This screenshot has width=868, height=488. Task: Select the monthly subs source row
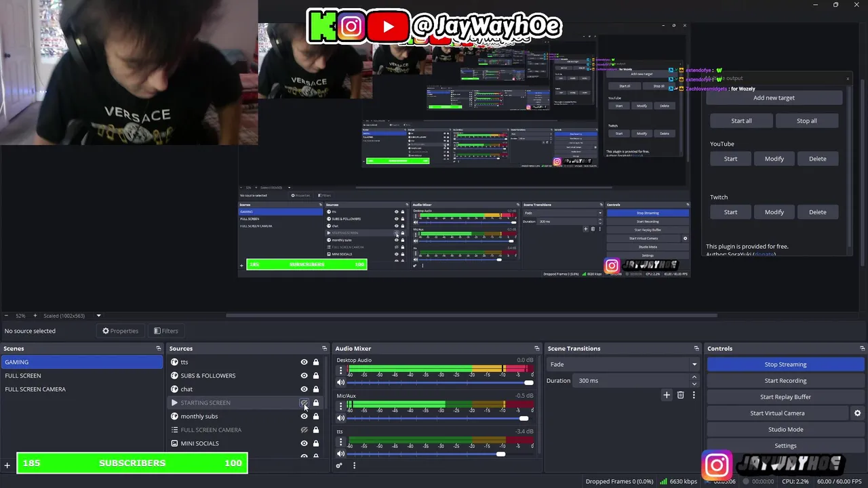pos(245,416)
